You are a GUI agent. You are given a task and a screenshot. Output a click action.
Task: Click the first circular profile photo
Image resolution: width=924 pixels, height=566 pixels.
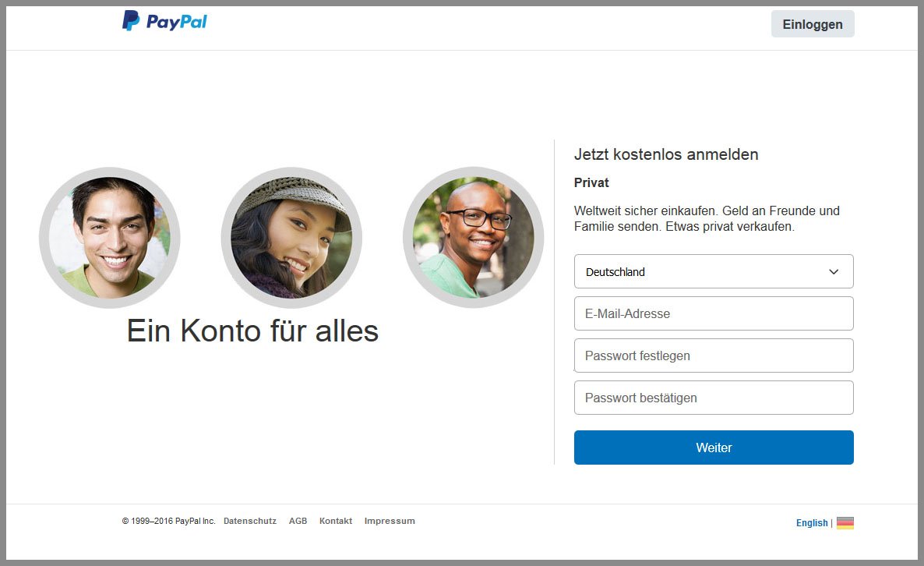[x=109, y=237]
